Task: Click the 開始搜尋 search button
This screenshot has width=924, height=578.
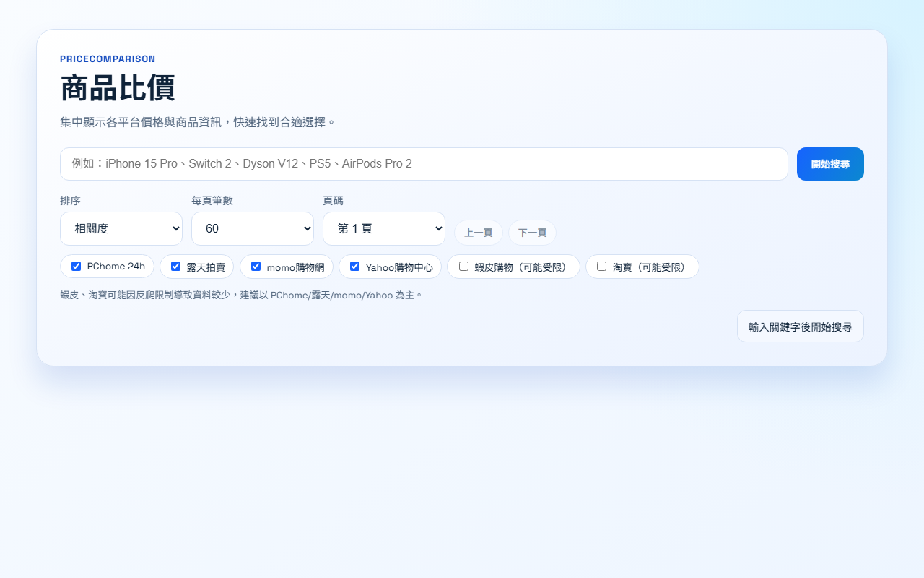Action: (830, 164)
